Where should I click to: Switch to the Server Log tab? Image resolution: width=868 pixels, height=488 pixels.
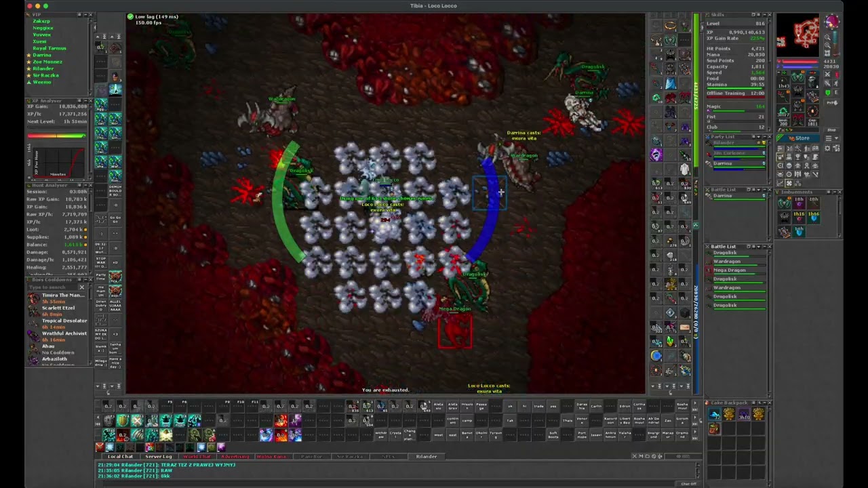coord(159,457)
